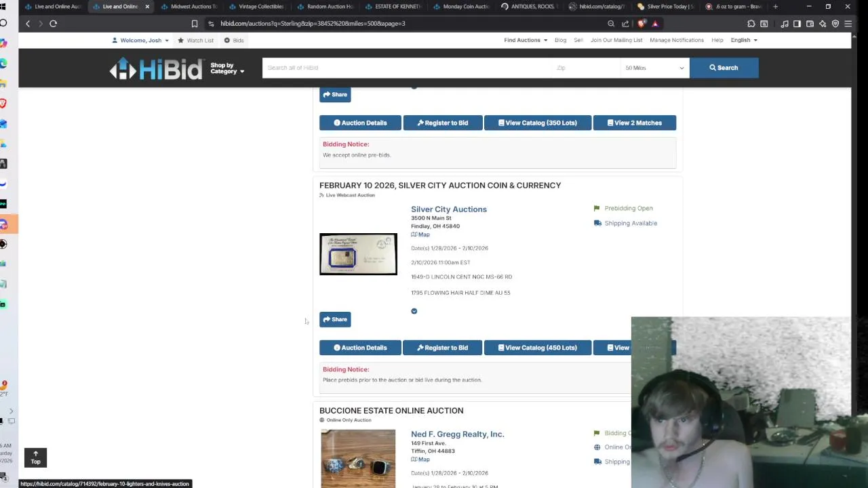Screen dimensions: 868x488
Task: Switch to the ANTIQUES, ROCKS tab
Action: (528, 7)
